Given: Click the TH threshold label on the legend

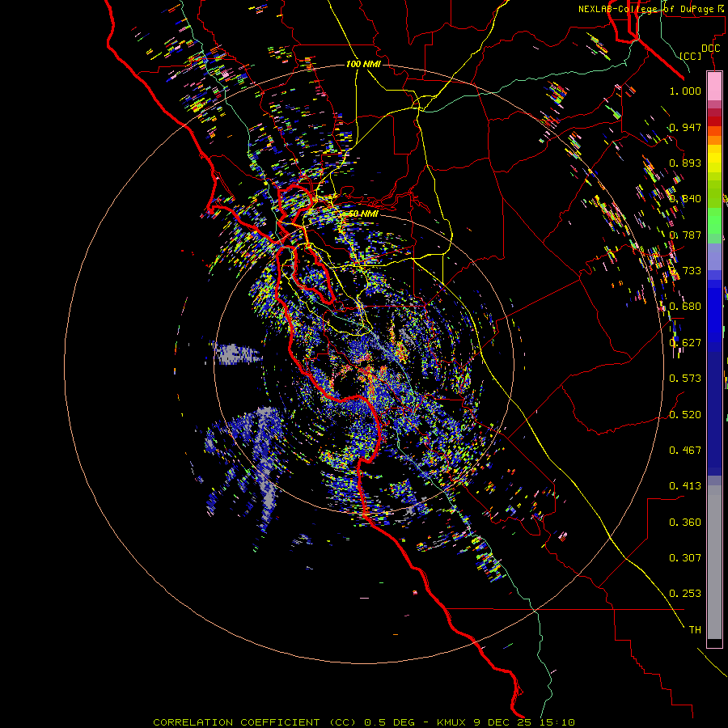Looking at the screenshot, I should pos(695,630).
